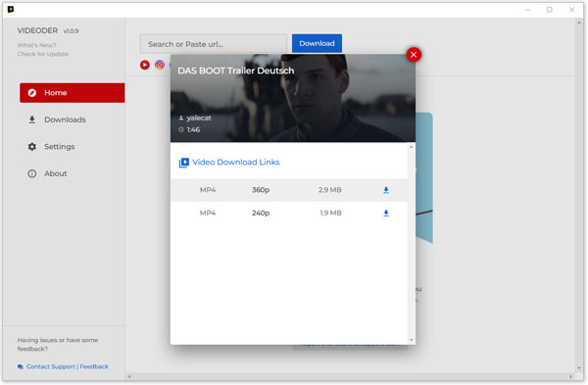Viewport: 588px width, 385px height.
Task: Click Check for Update link
Action: tap(43, 54)
